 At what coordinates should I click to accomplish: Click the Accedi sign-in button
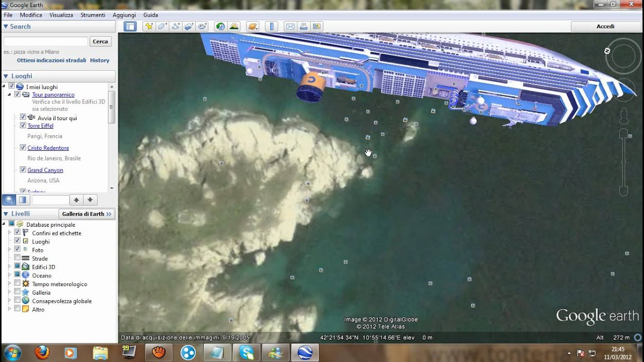[605, 27]
